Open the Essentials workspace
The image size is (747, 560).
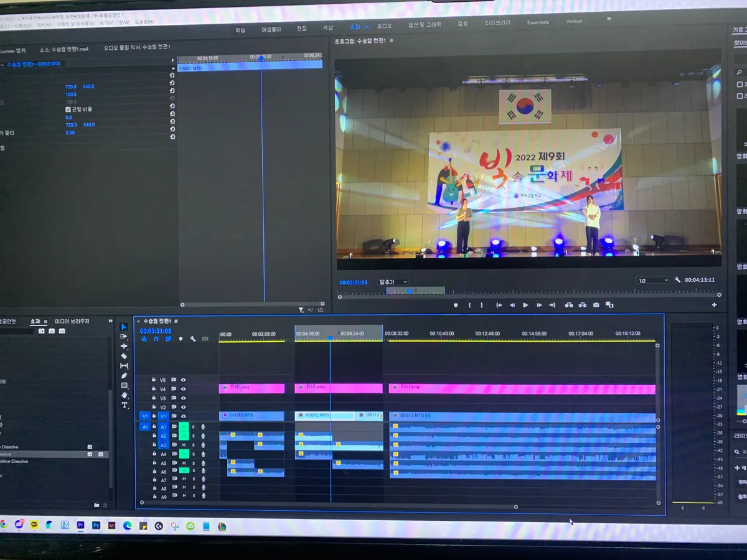(x=538, y=22)
